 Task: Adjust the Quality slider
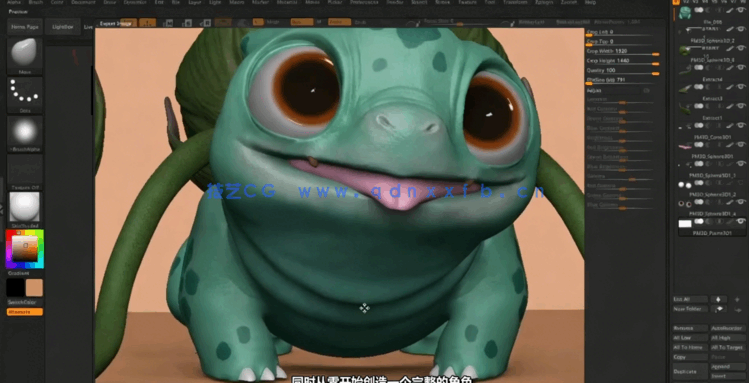coord(623,70)
